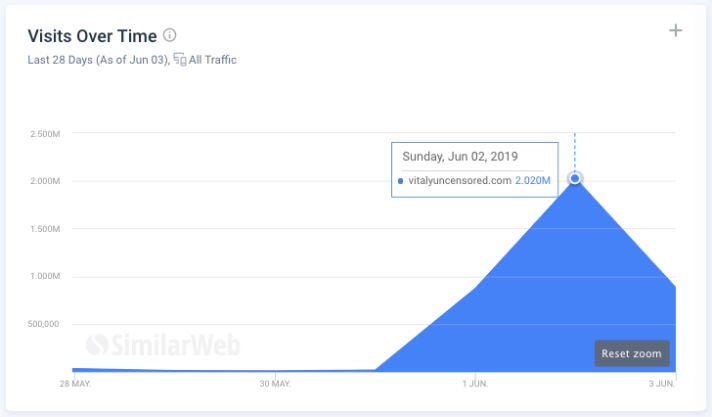712x417 pixels.
Task: Select the highlighted peak data point marker
Action: tap(575, 179)
